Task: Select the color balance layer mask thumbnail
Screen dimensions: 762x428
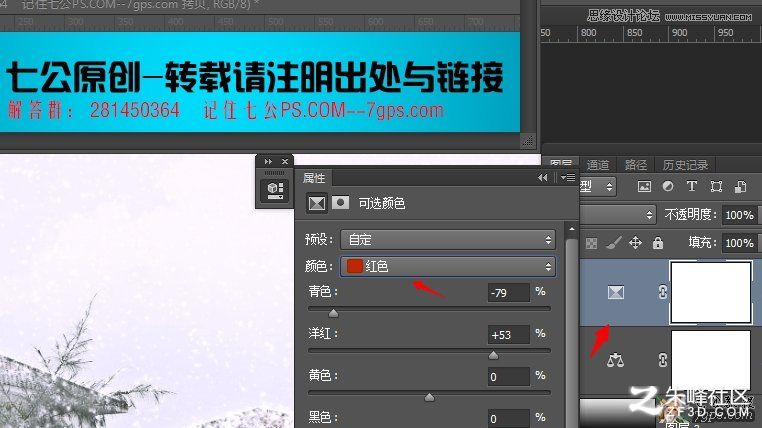Action: coord(711,362)
